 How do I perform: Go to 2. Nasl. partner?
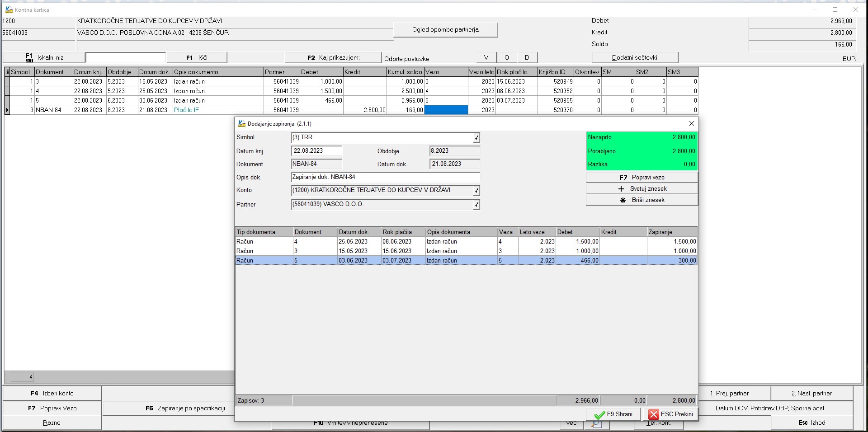(812, 393)
